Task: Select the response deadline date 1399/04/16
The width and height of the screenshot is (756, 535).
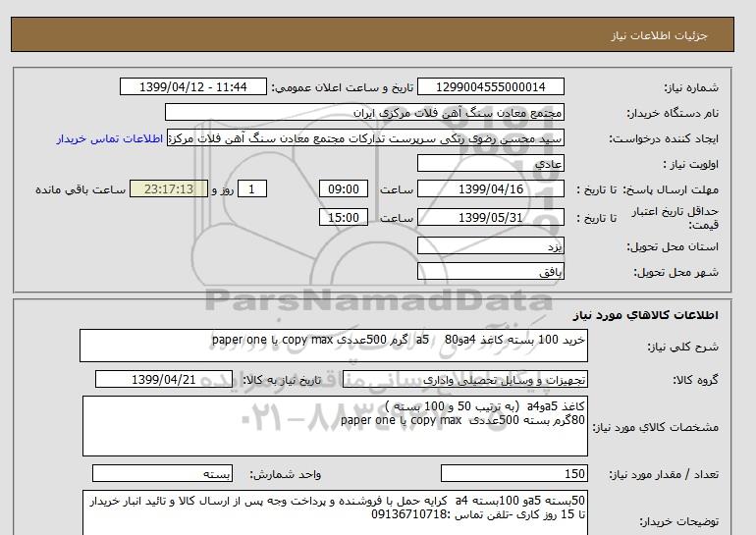Action: pos(490,188)
